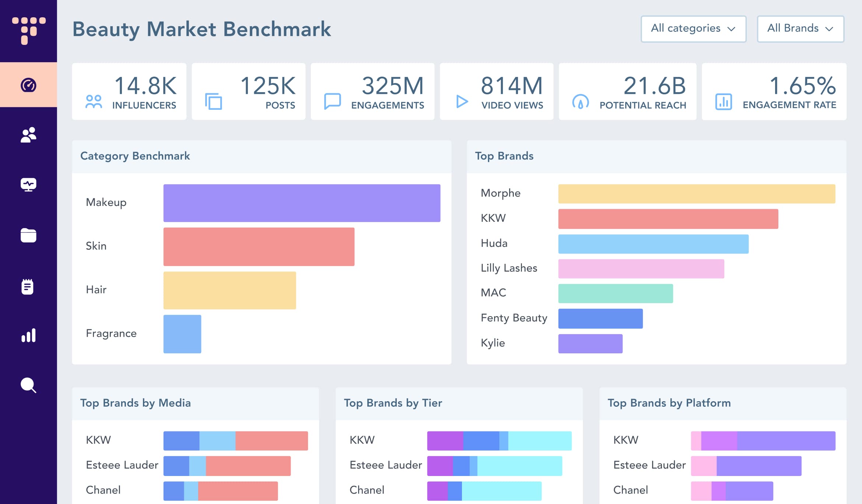This screenshot has height=504, width=862.
Task: Open the bar chart analytics sidebar icon
Action: (28, 335)
